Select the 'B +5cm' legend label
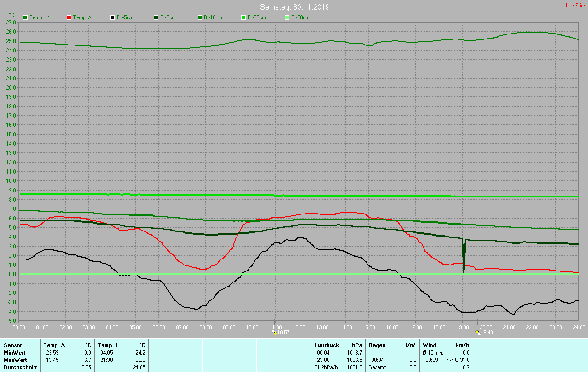This screenshot has height=372, width=588. pos(125,17)
